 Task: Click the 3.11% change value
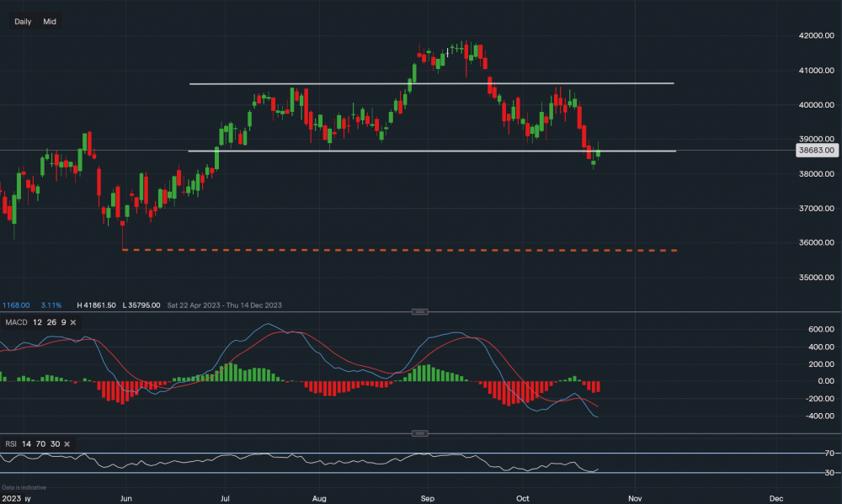coord(51,305)
